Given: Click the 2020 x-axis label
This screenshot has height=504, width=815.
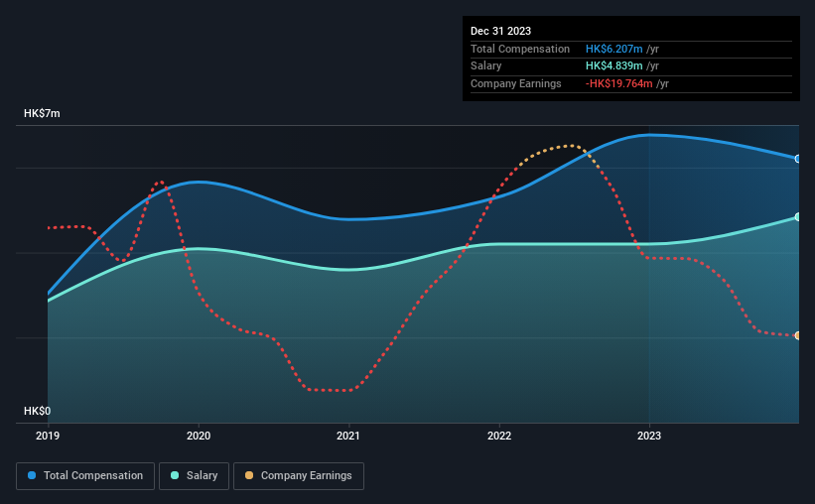Looking at the screenshot, I should click(199, 436).
